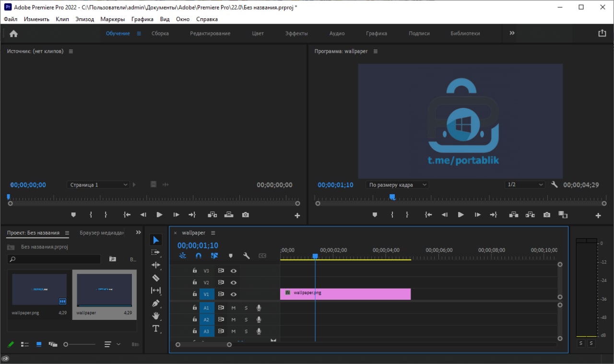Screen dimensions: 614x364
Task: Open Program monitor settings wrench
Action: coord(555,185)
